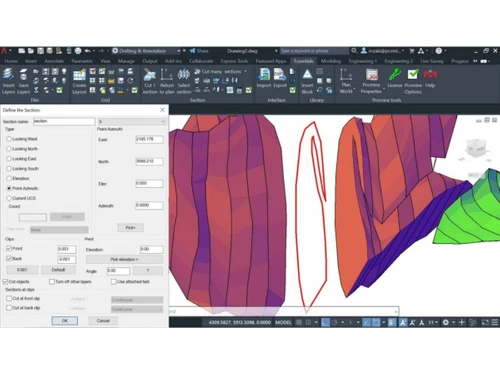The height and width of the screenshot is (375, 500).
Task: Toggle the Cut objects checkbox
Action: click(6, 282)
